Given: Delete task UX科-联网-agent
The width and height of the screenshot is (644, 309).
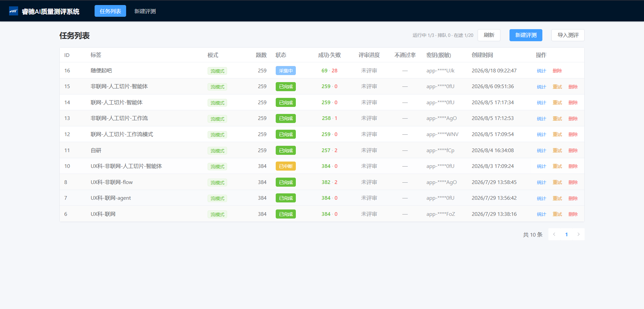Looking at the screenshot, I should pos(573,198).
